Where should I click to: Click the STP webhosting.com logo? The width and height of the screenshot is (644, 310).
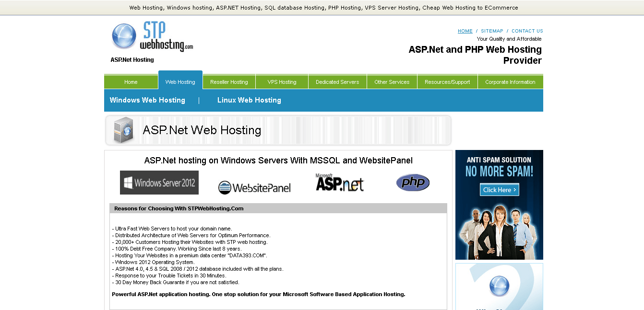coord(152,36)
